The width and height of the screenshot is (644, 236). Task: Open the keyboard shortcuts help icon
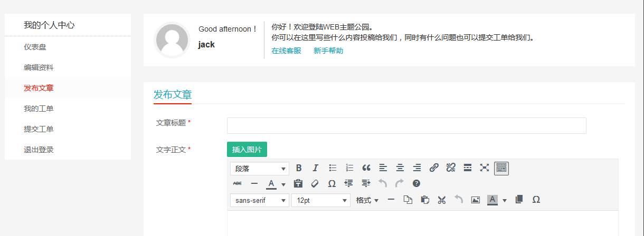(x=416, y=183)
